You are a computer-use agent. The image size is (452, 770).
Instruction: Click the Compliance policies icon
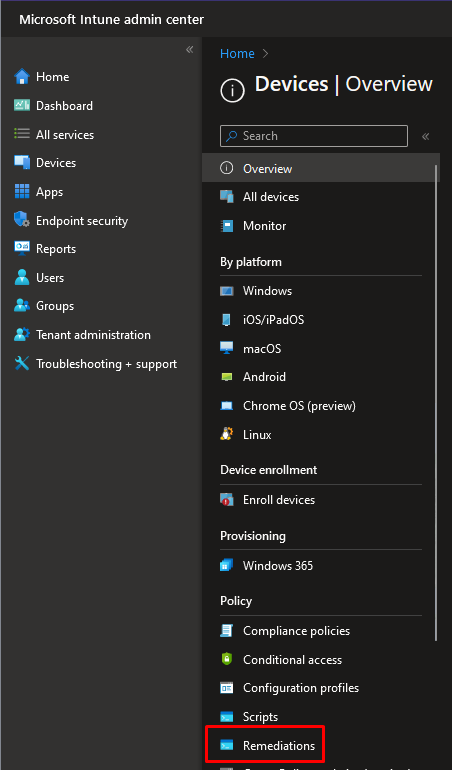pyautogui.click(x=226, y=631)
